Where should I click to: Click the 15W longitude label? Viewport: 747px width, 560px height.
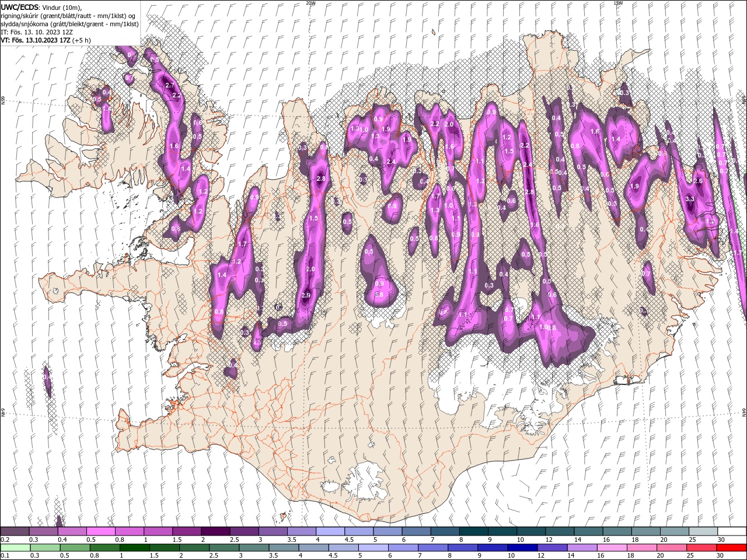[617, 2]
